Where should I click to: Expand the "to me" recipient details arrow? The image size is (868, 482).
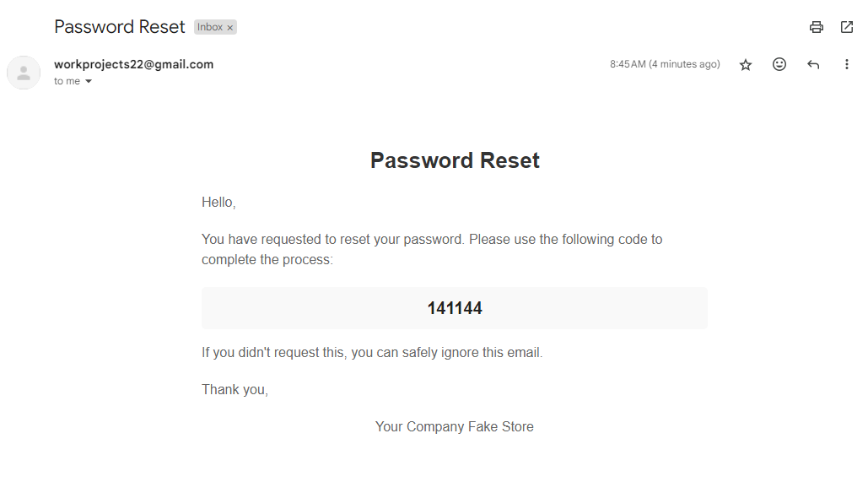pyautogui.click(x=89, y=82)
